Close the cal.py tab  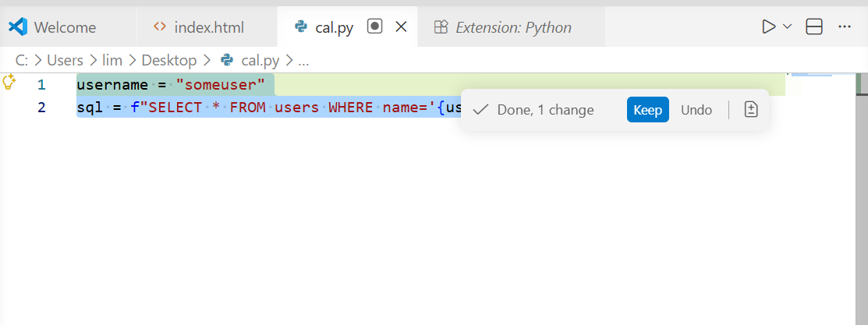(x=402, y=26)
